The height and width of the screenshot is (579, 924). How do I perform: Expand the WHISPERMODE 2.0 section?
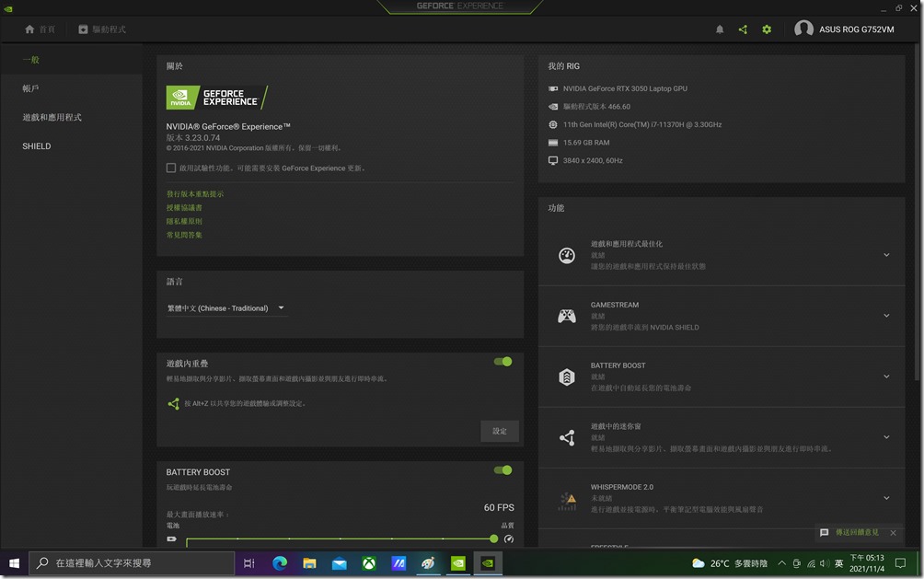tap(886, 498)
